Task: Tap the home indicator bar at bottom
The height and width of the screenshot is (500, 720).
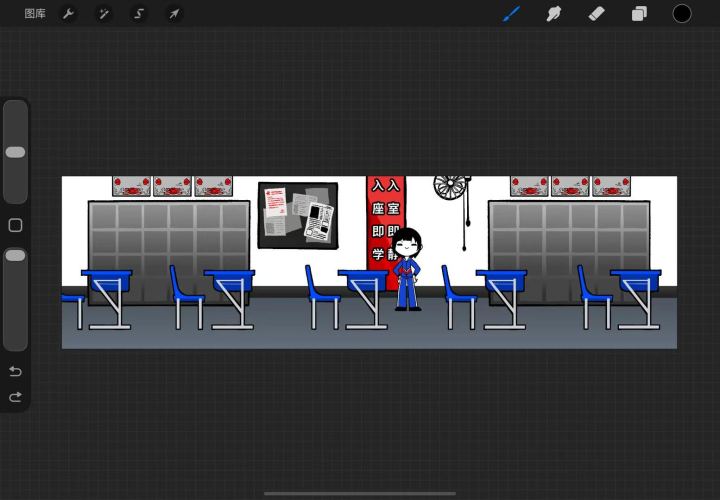Action: tap(360, 494)
